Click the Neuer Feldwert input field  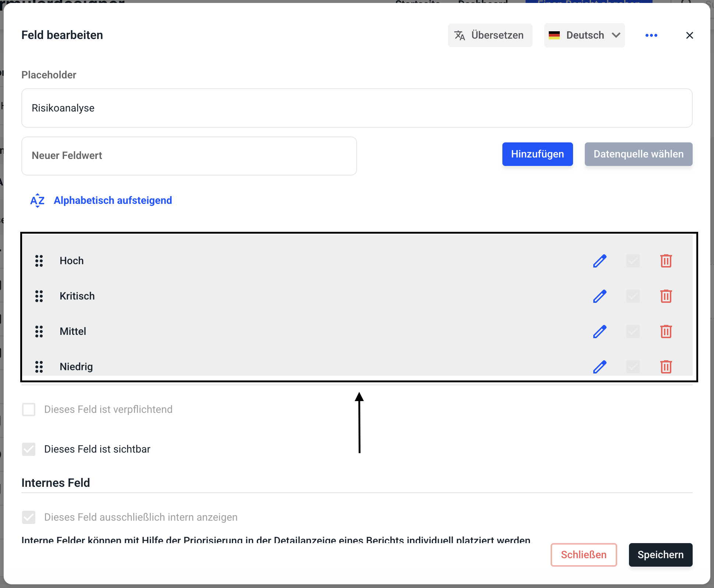click(189, 156)
